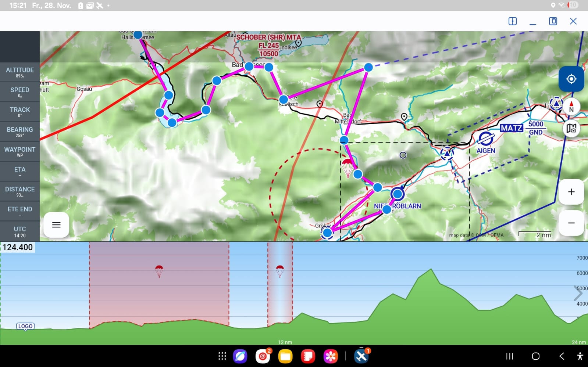Screen dimensions: 588x367
Task: Tap the parachute drop zone icon on map
Action: (x=348, y=167)
